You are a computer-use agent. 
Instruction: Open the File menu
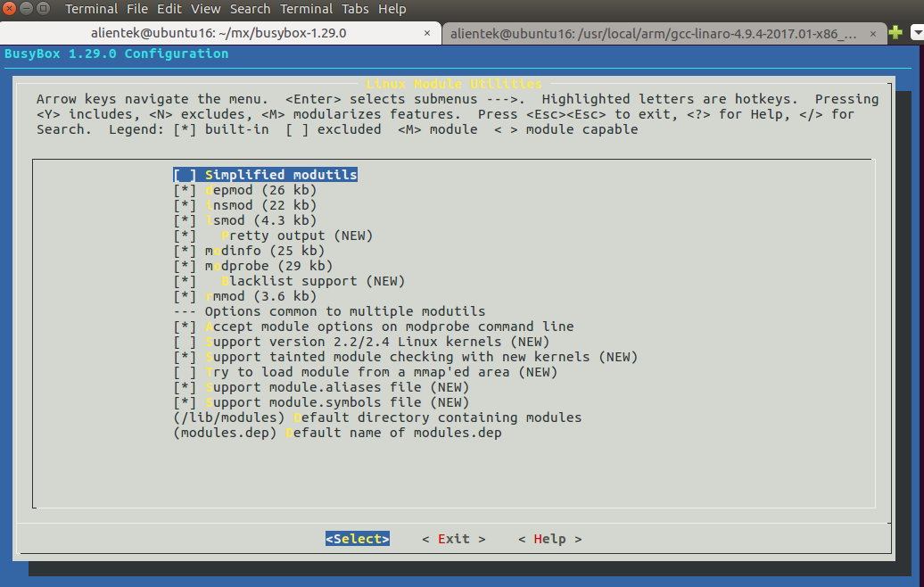136,9
